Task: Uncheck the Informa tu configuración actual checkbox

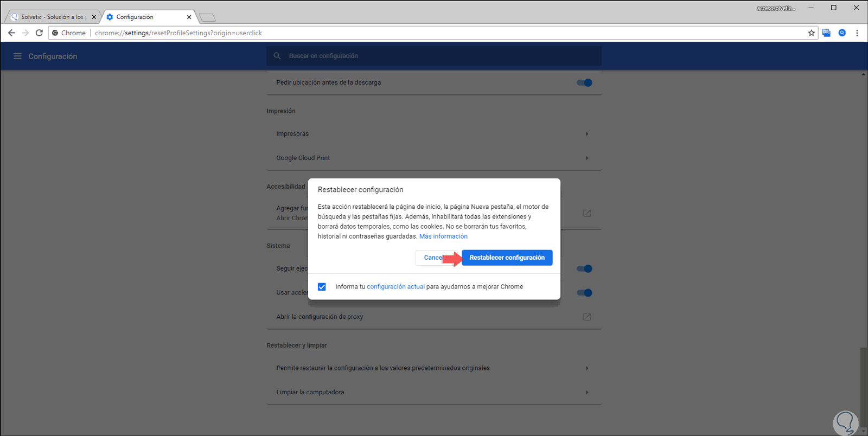Action: [x=322, y=287]
